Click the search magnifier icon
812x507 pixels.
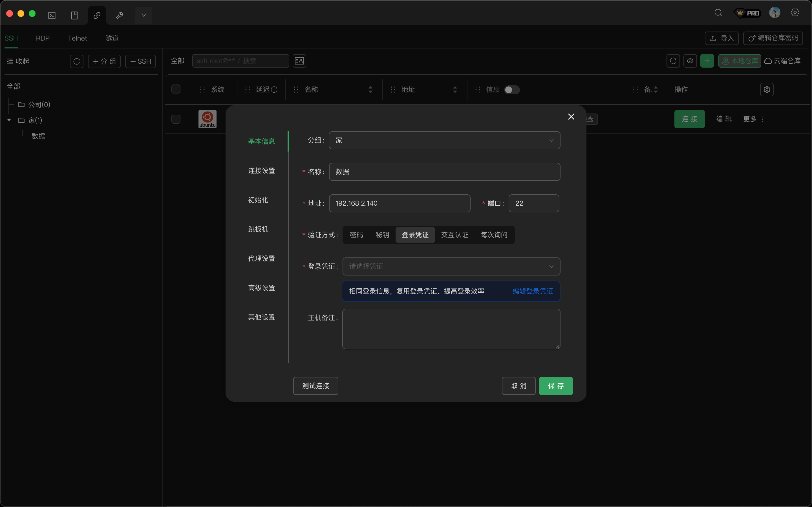click(718, 13)
